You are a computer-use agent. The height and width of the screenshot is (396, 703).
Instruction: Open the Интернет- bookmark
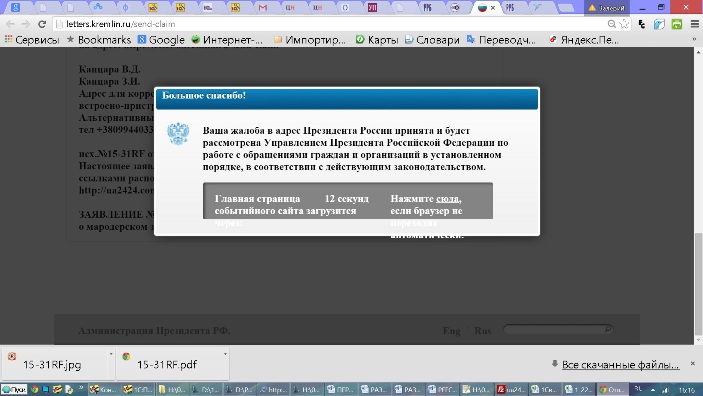point(227,40)
